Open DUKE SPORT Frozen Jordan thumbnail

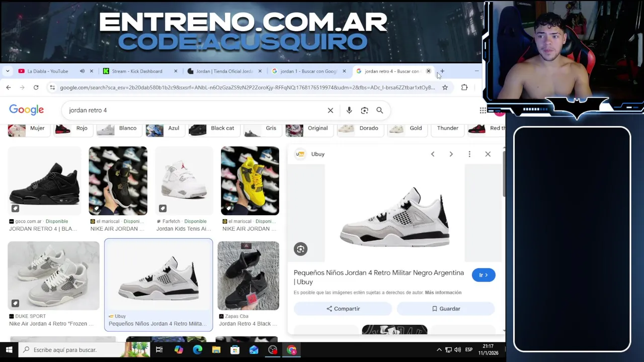pos(54,276)
